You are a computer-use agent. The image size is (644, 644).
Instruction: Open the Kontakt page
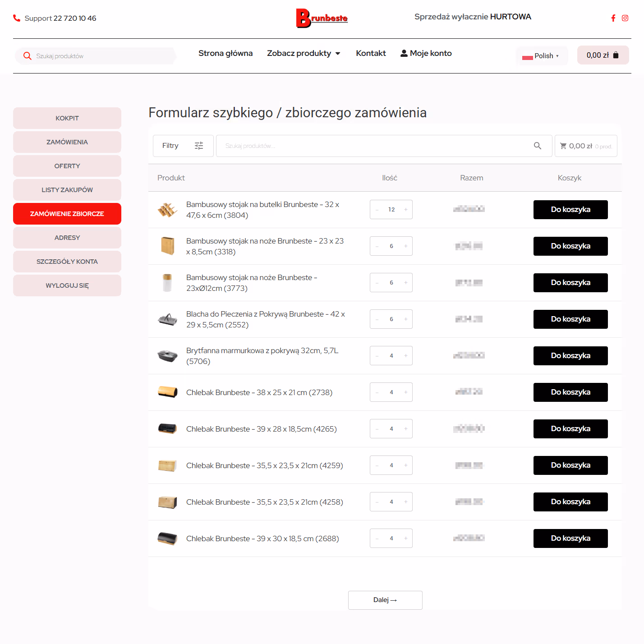click(x=371, y=53)
